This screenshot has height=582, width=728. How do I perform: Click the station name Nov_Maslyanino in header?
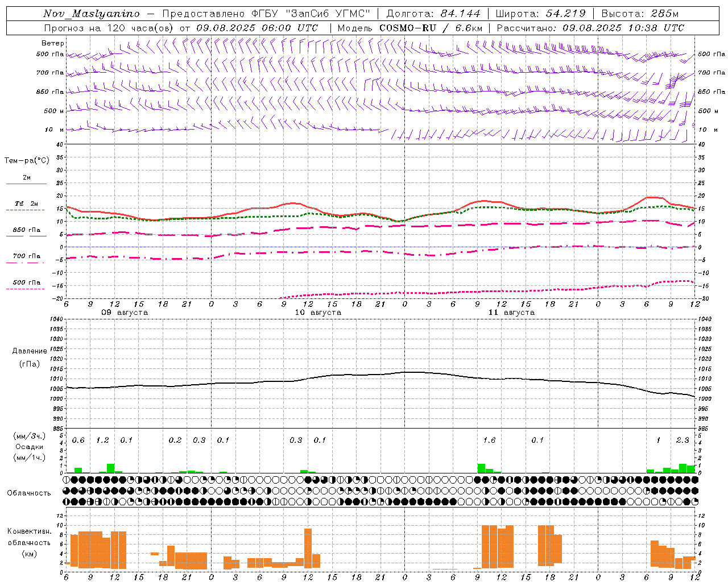[x=92, y=14]
